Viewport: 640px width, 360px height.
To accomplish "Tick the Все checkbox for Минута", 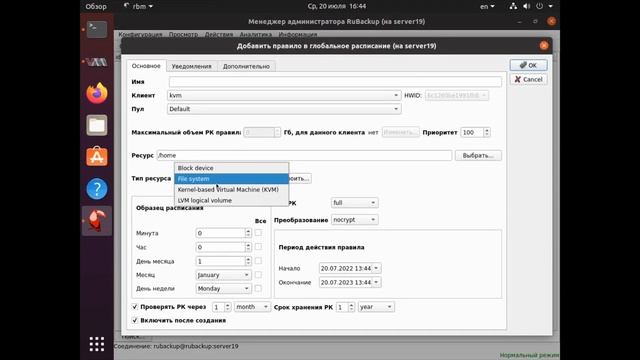I will coord(258,233).
